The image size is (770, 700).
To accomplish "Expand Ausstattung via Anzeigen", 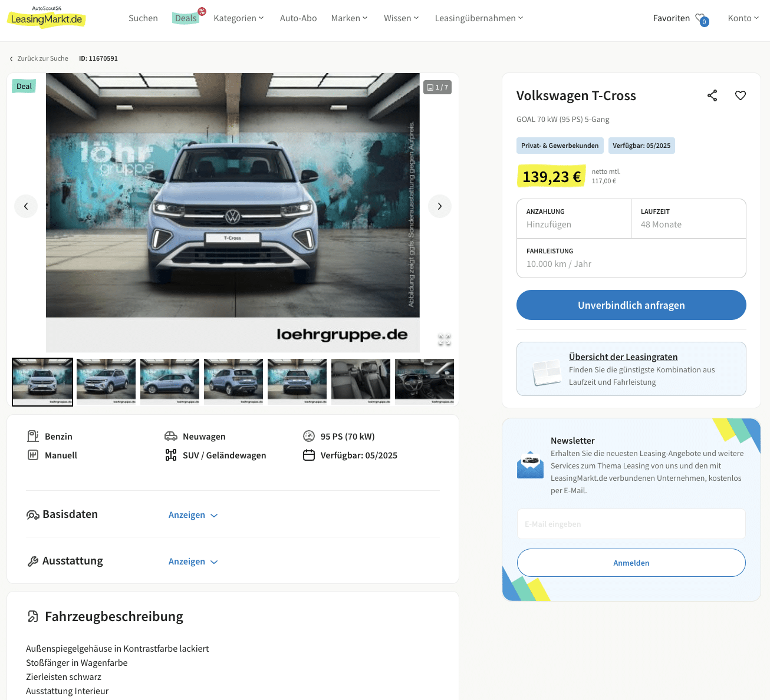I will pyautogui.click(x=193, y=562).
